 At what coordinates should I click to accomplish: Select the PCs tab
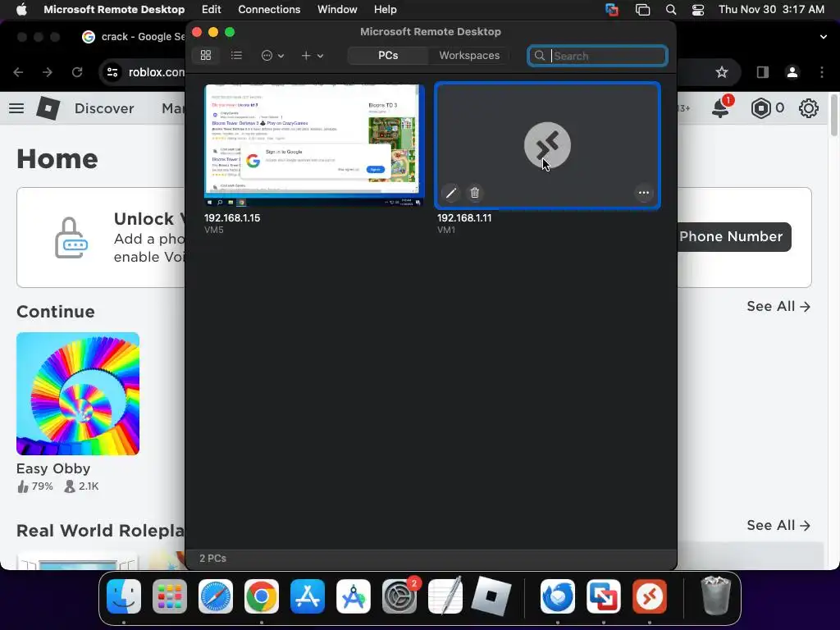click(388, 55)
